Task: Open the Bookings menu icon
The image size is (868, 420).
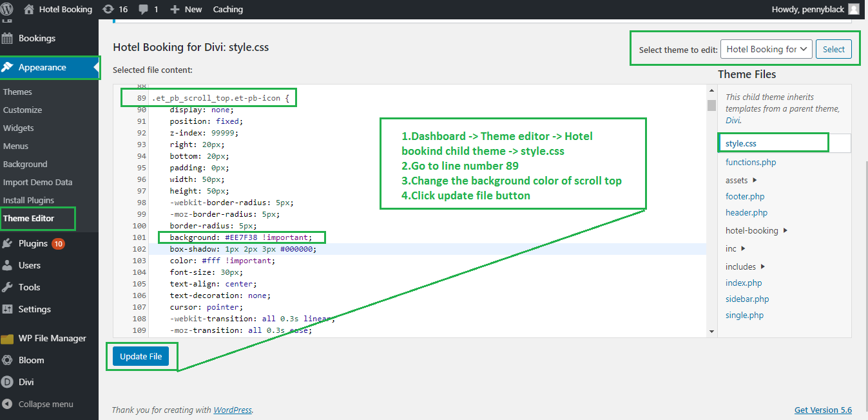Action: coord(8,38)
